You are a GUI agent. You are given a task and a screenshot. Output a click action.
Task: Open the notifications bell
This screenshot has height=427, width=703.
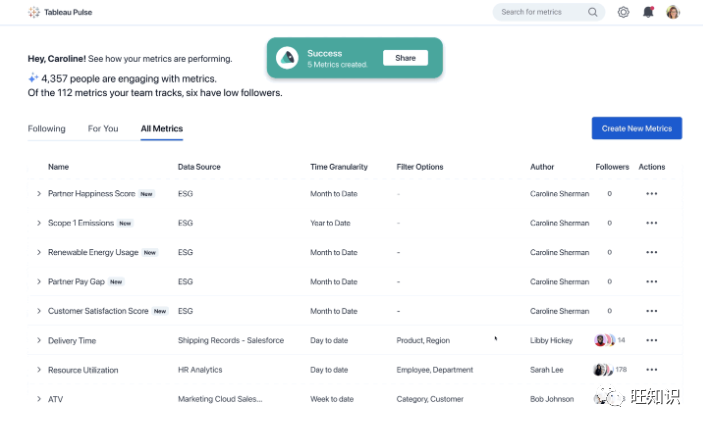(648, 12)
